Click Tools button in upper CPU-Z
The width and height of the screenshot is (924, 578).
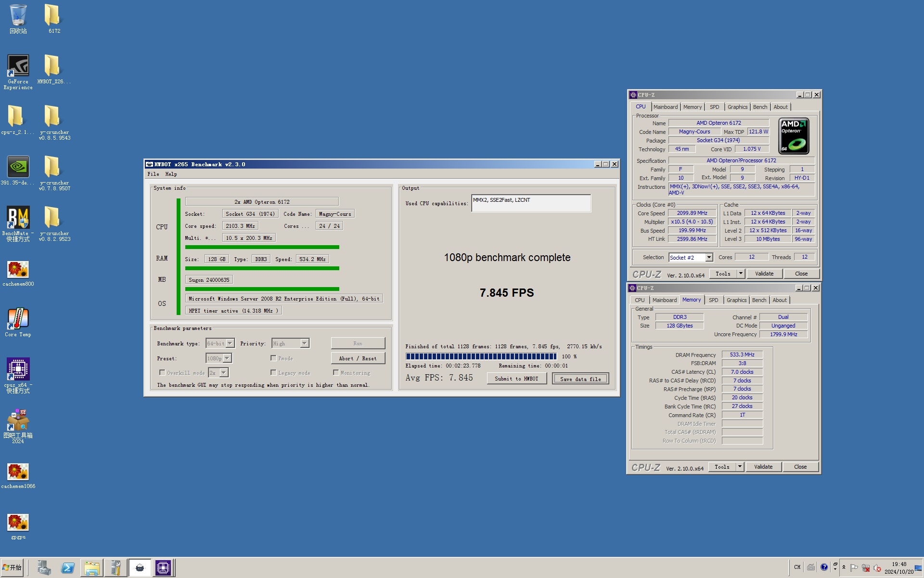coord(723,274)
